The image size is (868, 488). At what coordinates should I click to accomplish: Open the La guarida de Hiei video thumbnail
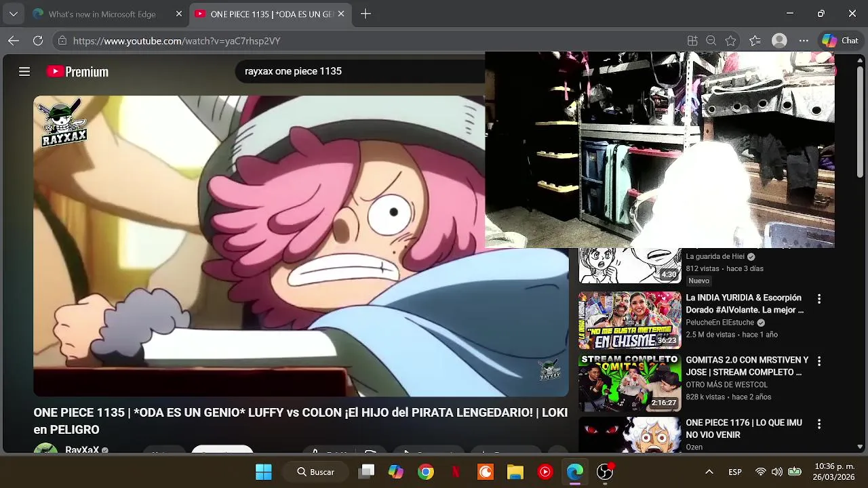click(x=629, y=266)
